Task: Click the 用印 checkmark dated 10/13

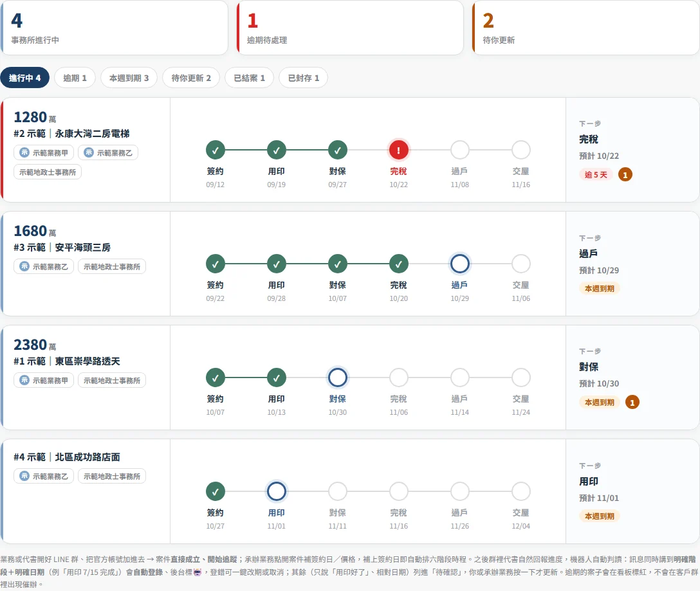Action: click(x=277, y=377)
